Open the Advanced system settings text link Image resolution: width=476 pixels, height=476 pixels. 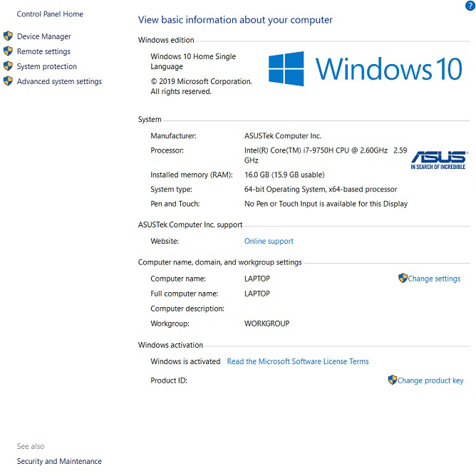coord(59,81)
